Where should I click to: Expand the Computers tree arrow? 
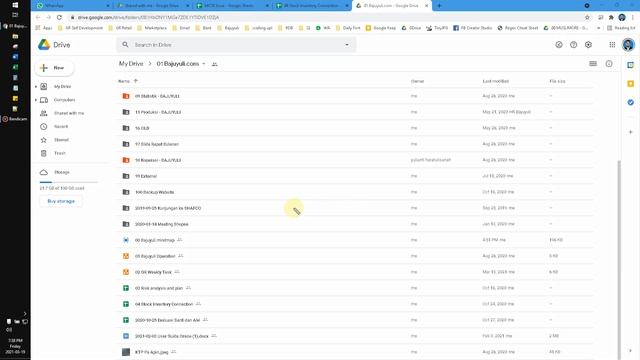36,100
